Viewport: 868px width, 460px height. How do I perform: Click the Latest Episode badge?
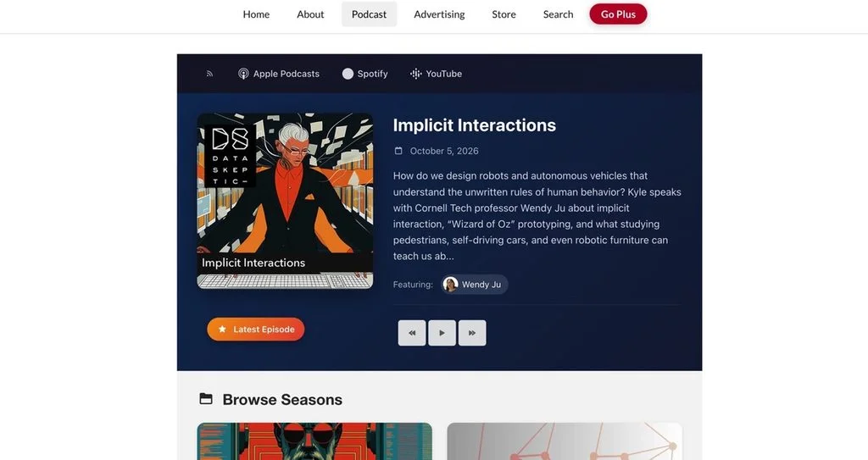click(x=256, y=330)
